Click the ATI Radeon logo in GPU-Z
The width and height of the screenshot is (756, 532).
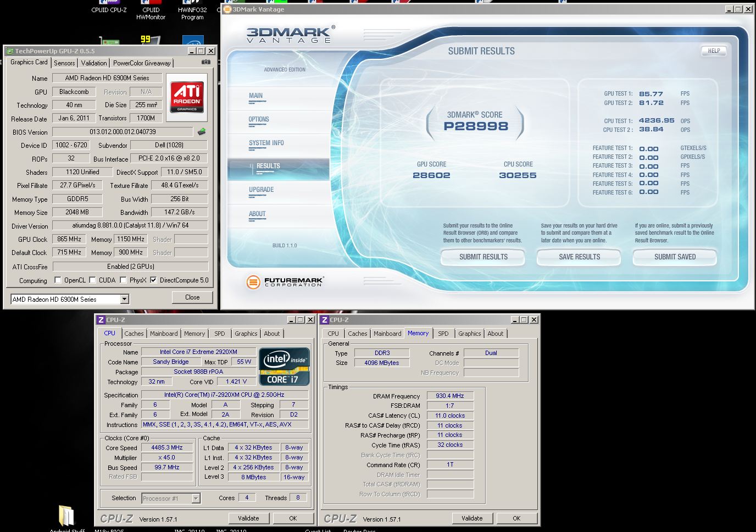tap(187, 97)
